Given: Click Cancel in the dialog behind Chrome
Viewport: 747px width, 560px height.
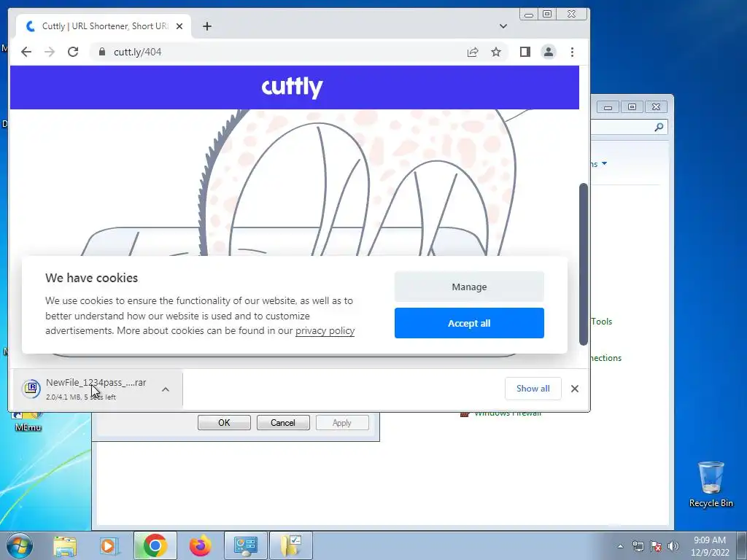Looking at the screenshot, I should click(x=283, y=423).
